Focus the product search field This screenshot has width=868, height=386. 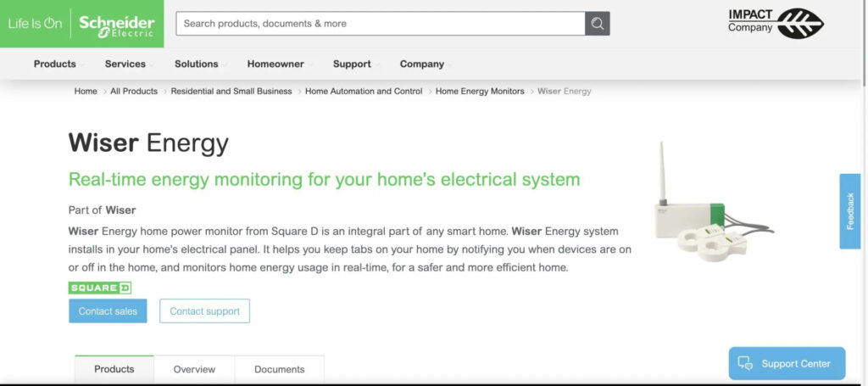point(381,23)
